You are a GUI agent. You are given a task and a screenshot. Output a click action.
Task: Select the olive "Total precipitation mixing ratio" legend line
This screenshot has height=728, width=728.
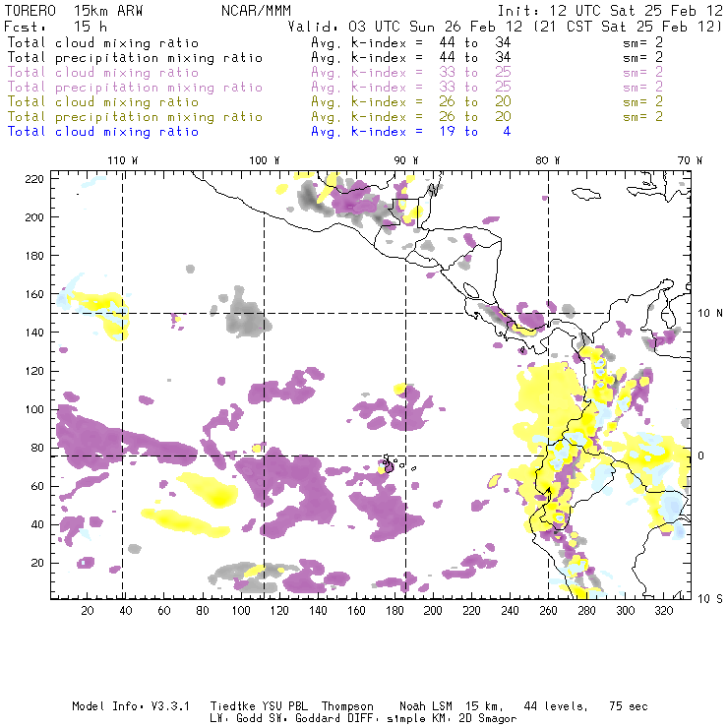click(135, 117)
